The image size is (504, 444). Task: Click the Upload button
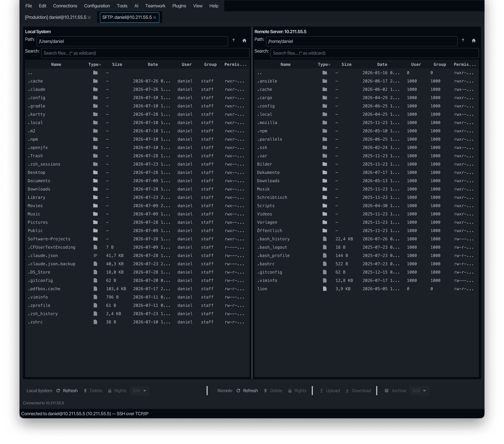coord(330,391)
